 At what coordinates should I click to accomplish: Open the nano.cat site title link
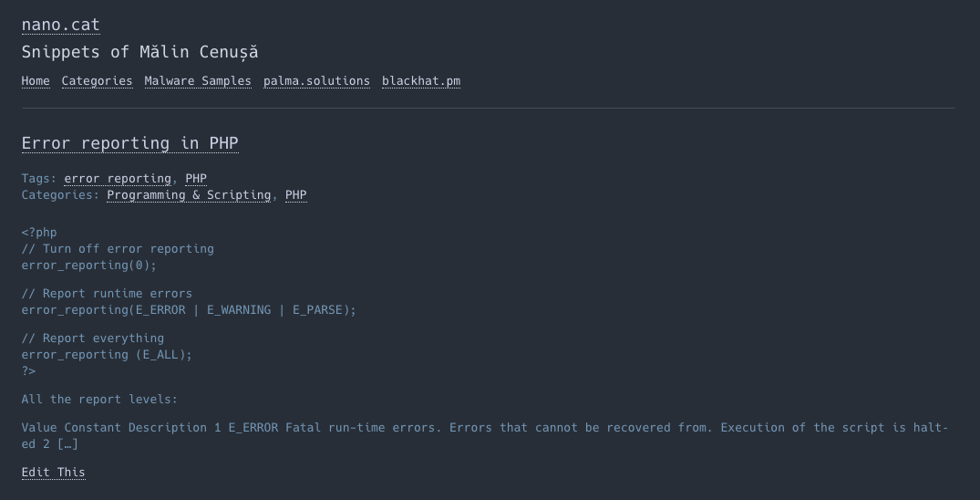pos(60,25)
